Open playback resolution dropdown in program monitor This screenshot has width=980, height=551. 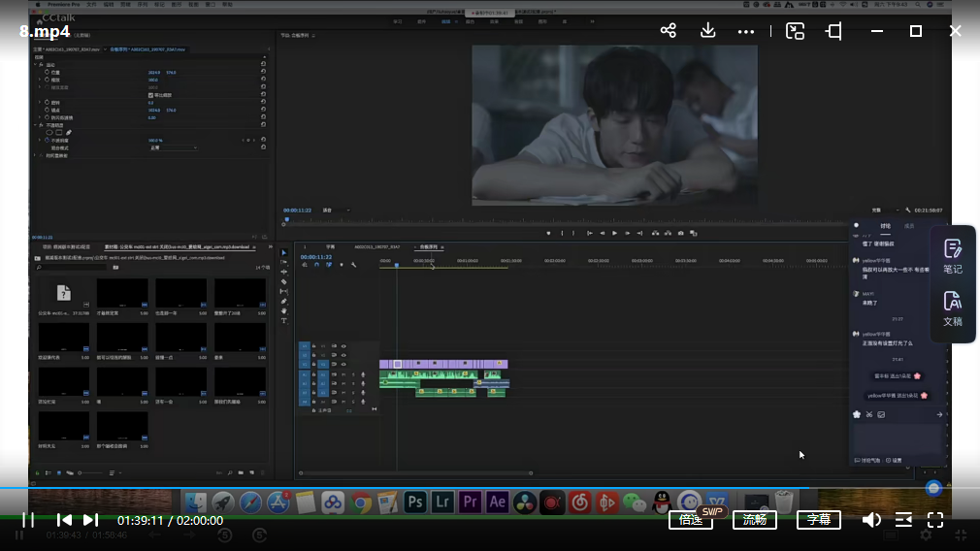[x=886, y=211]
